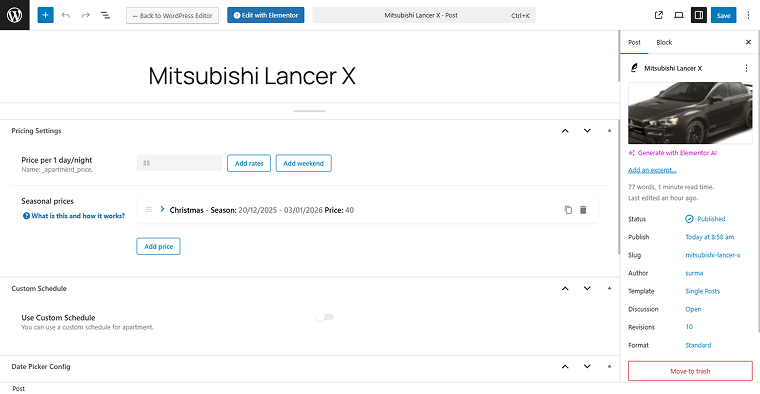Toggle the settings sidebar panel

coord(699,16)
